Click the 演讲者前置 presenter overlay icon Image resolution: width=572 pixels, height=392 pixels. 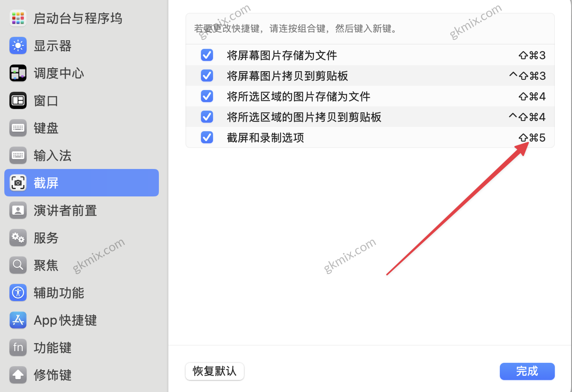coord(18,211)
